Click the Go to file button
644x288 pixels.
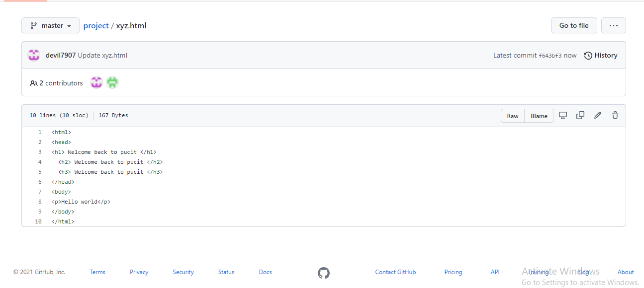(x=574, y=25)
